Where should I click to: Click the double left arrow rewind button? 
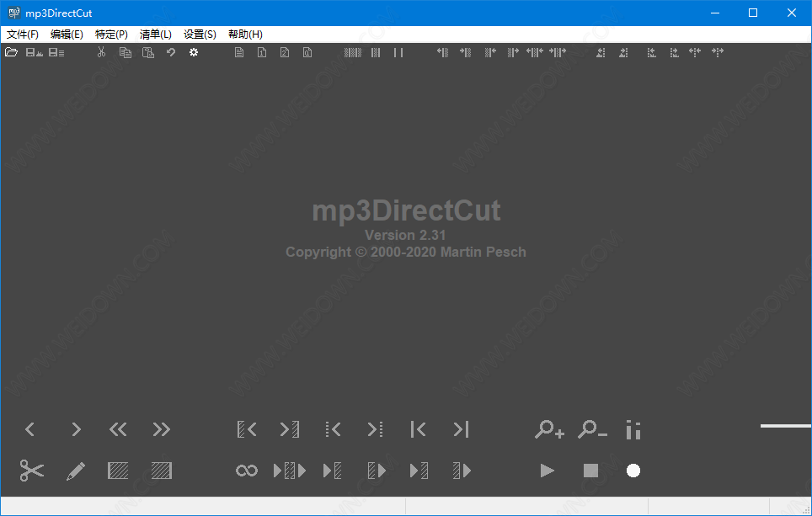118,430
